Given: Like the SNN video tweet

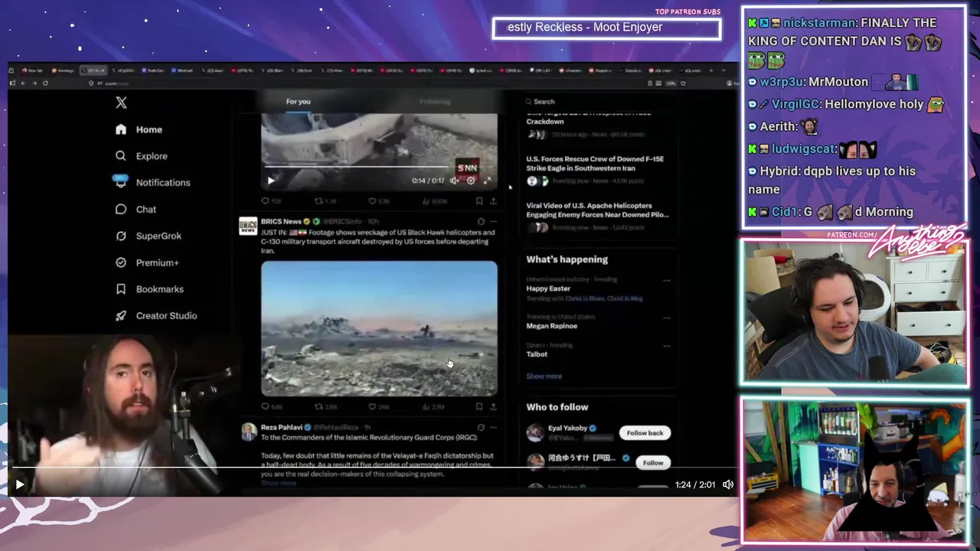Looking at the screenshot, I should pyautogui.click(x=373, y=201).
